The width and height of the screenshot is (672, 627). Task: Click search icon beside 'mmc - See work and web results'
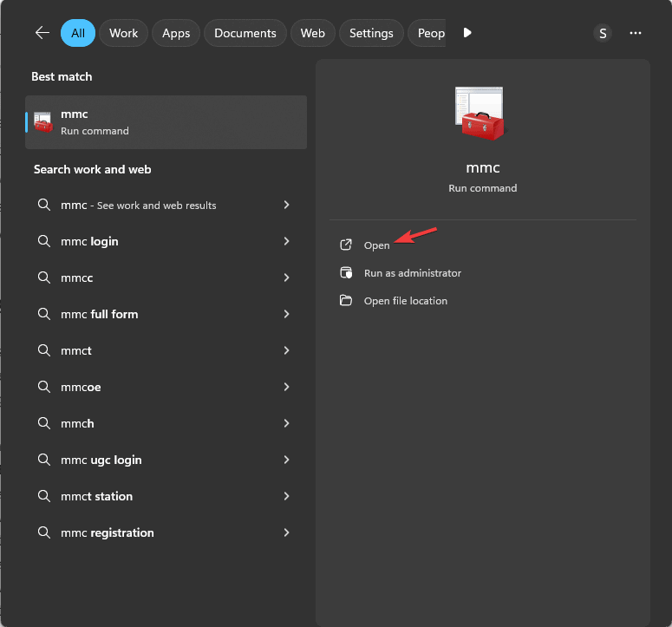pyautogui.click(x=43, y=205)
